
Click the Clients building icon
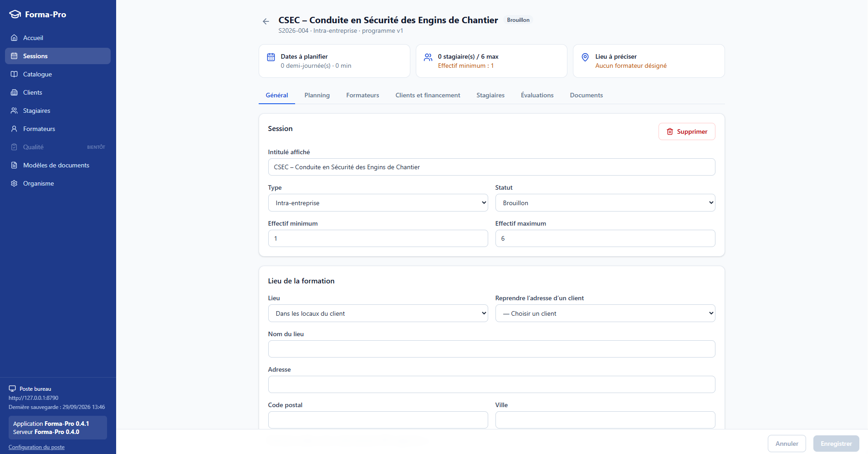(x=14, y=92)
